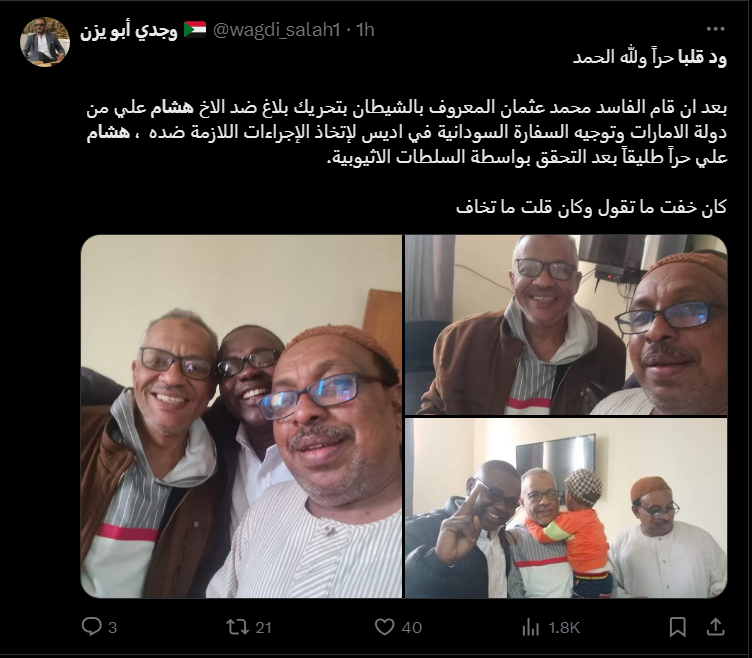Click the retweet arrows icon
Screen dimensions: 752x658
pos(237,627)
